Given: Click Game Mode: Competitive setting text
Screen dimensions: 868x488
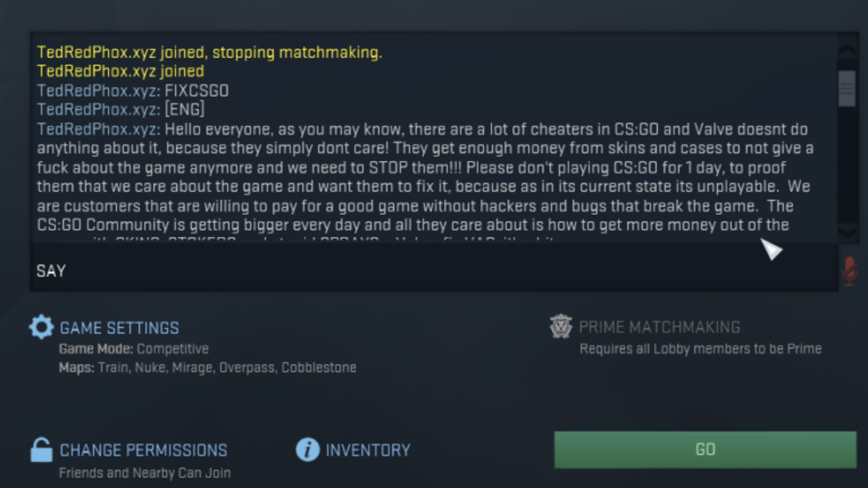Looking at the screenshot, I should 134,348.
